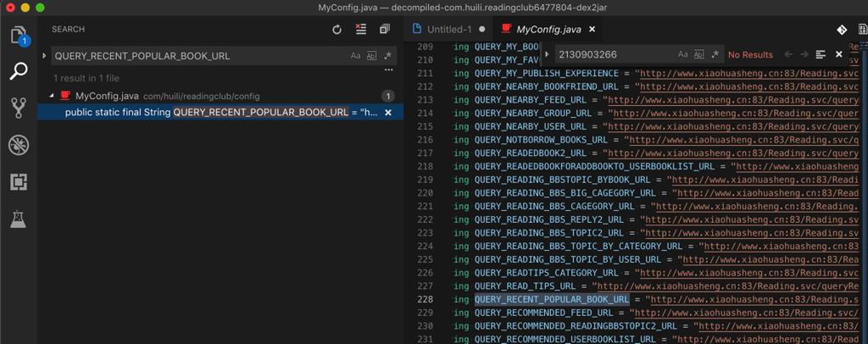The image size is (868, 344).
Task: Collapse the MyConfig.java search result group
Action: pos(52,97)
